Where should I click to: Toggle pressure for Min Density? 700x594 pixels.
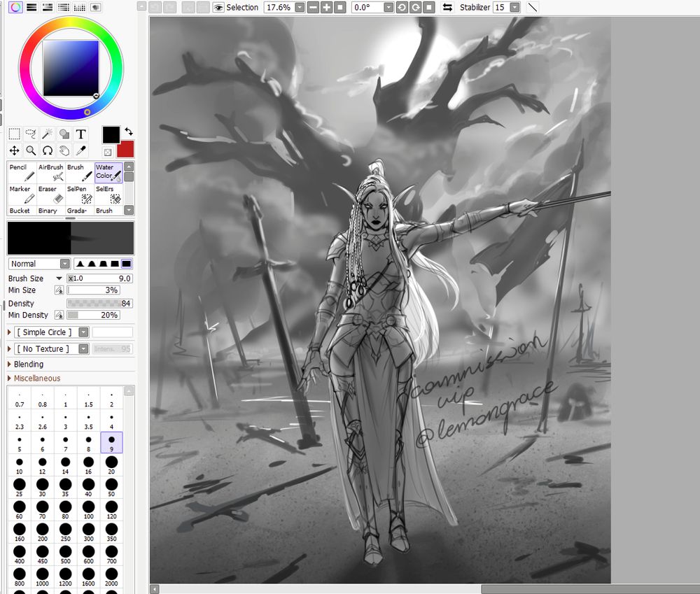[59, 315]
